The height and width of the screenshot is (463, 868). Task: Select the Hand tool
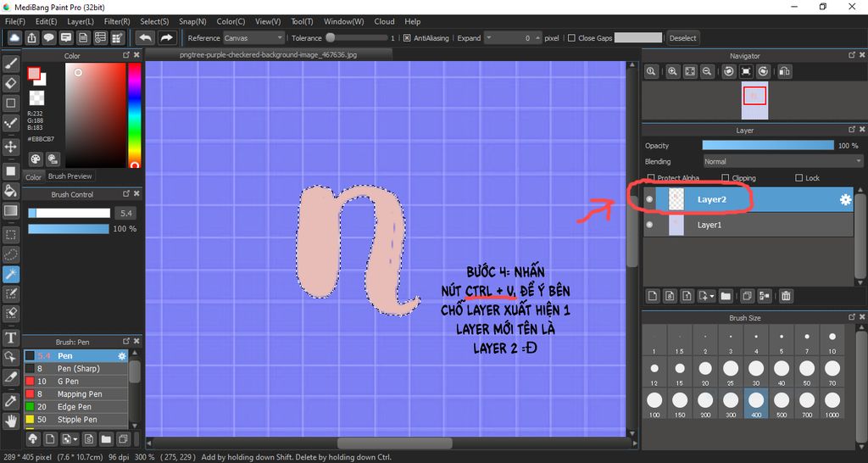point(10,421)
